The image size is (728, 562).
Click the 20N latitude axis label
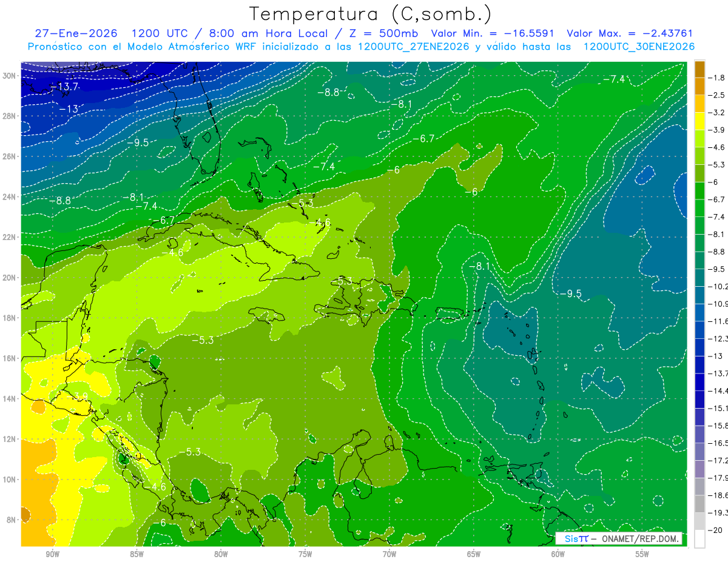click(9, 278)
